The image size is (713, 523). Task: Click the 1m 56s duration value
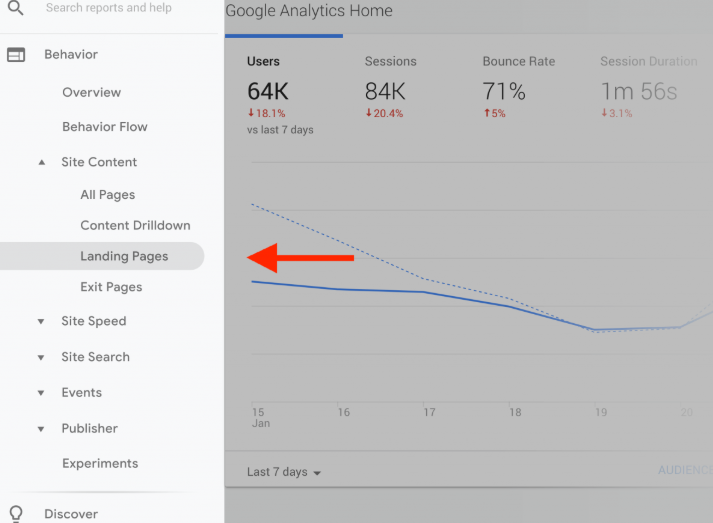(639, 91)
